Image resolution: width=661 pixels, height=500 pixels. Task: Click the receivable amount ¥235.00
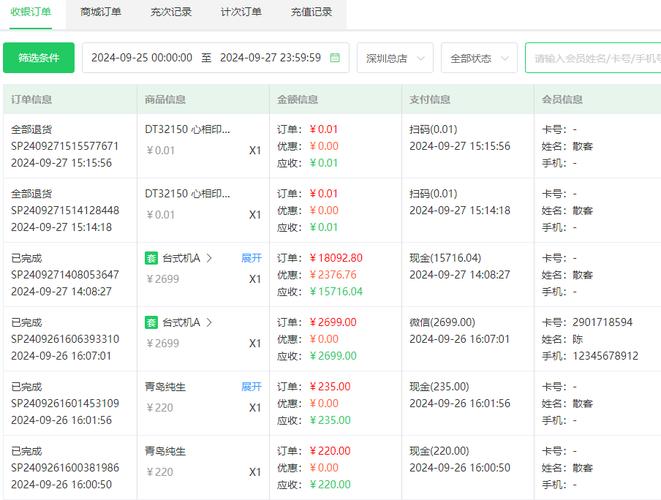coord(330,420)
